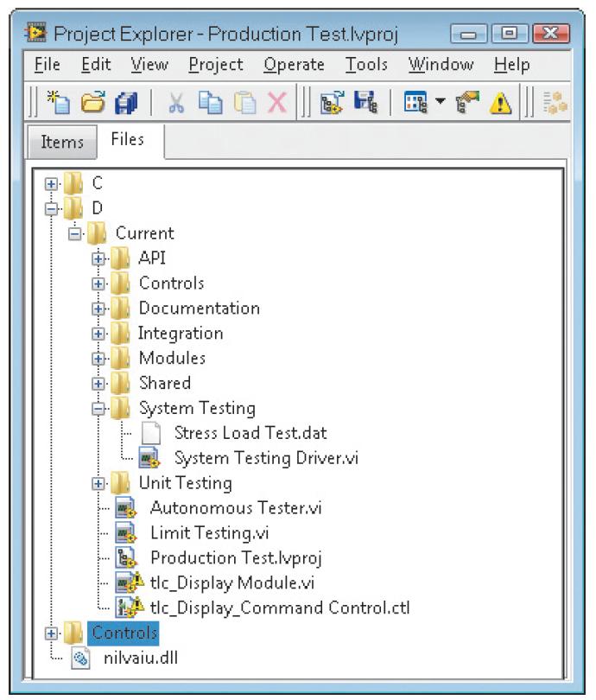
Task: Select the Limit Testing.vi item
Action: click(x=210, y=533)
